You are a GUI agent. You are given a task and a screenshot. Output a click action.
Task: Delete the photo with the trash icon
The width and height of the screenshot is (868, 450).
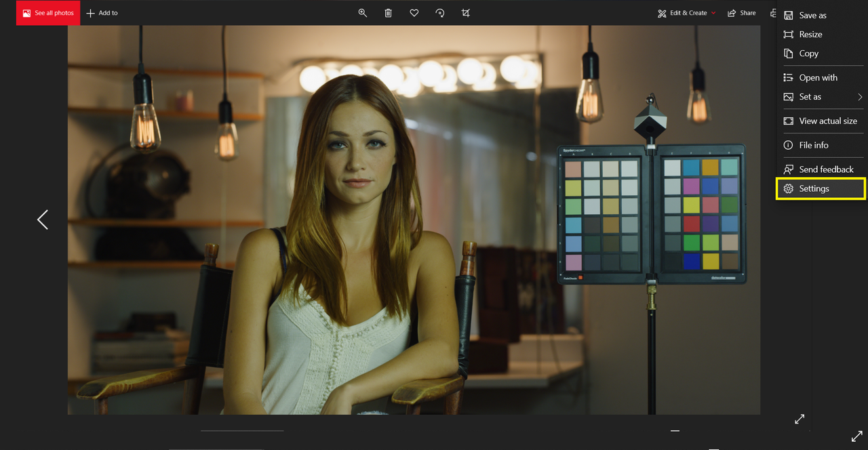point(389,13)
